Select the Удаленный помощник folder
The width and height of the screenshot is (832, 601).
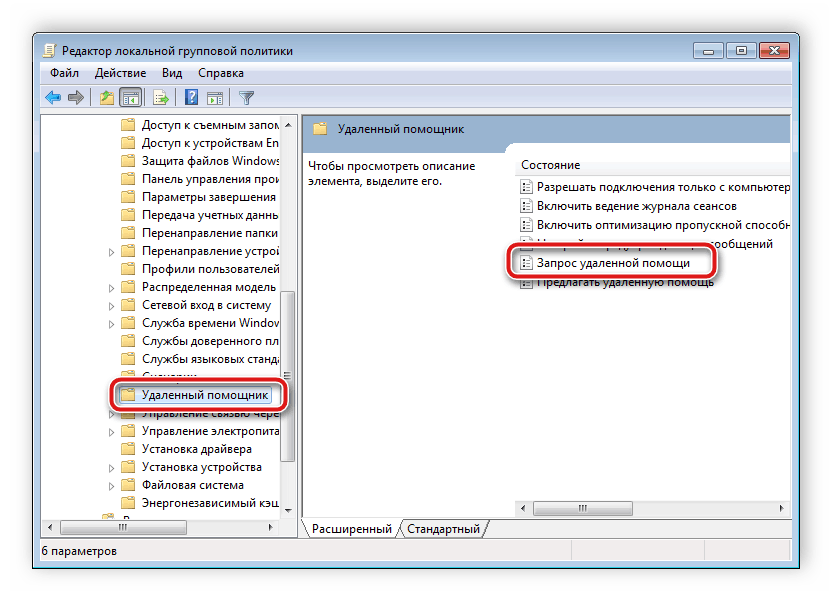click(202, 395)
